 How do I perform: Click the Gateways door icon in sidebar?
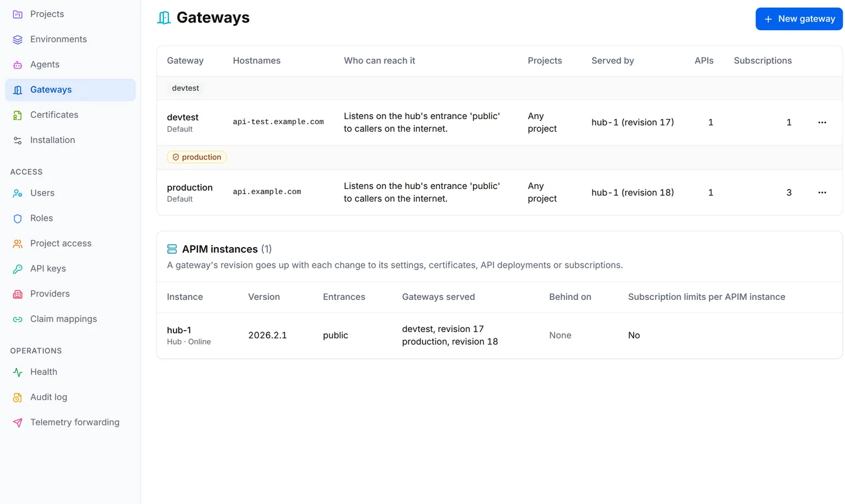(x=18, y=89)
